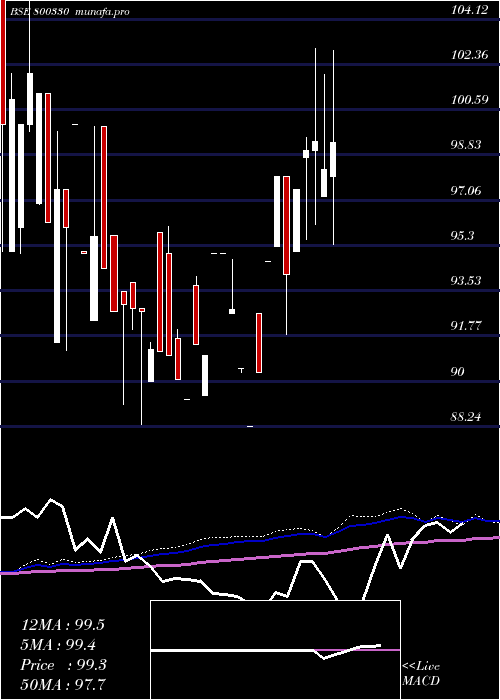The height and width of the screenshot is (700, 500).
Task: Click the 88.24 price axis label
Action: tap(467, 417)
